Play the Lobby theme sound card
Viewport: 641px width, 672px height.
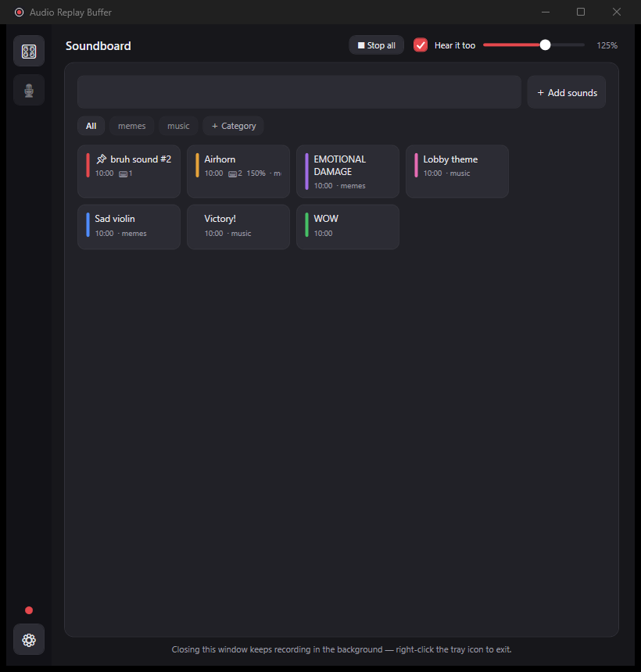457,171
